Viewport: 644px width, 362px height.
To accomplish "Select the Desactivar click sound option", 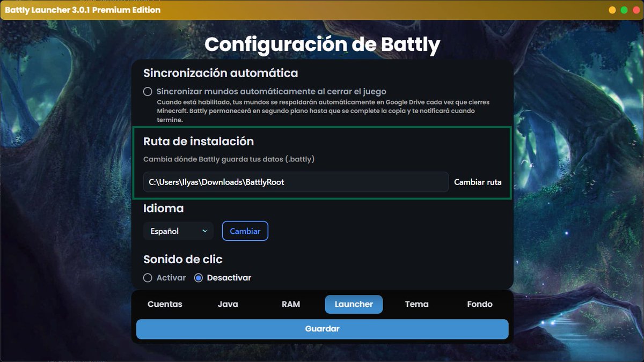I will click(x=199, y=278).
